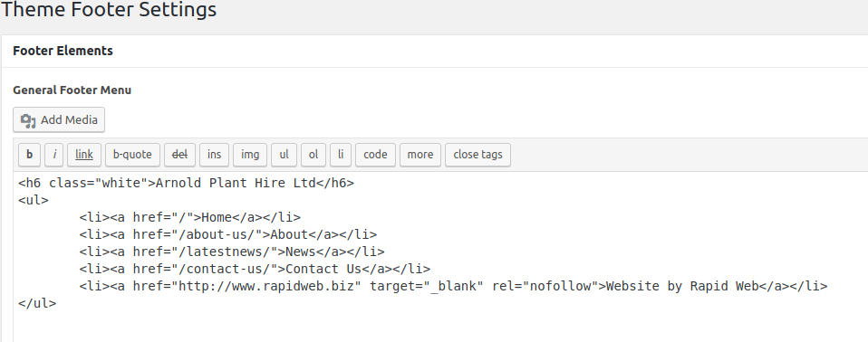
Task: Click the Theme Footer Settings heading
Action: point(109,10)
